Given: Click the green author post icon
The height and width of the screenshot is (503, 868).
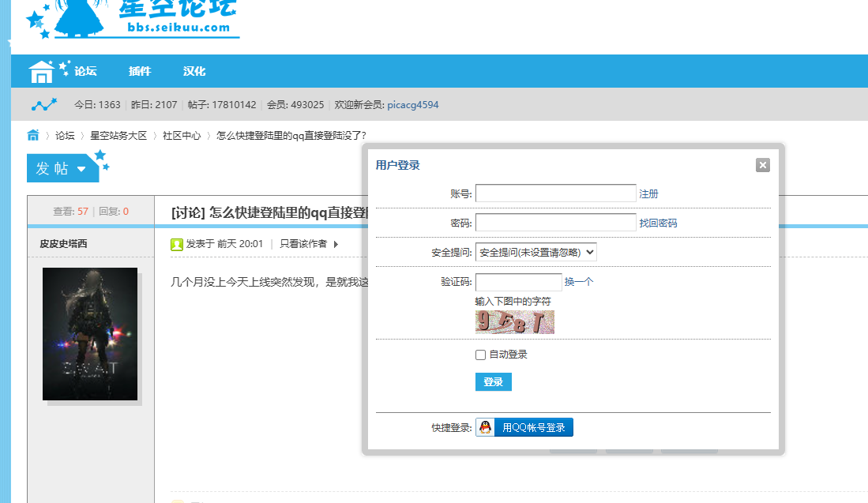Looking at the screenshot, I should click(177, 244).
